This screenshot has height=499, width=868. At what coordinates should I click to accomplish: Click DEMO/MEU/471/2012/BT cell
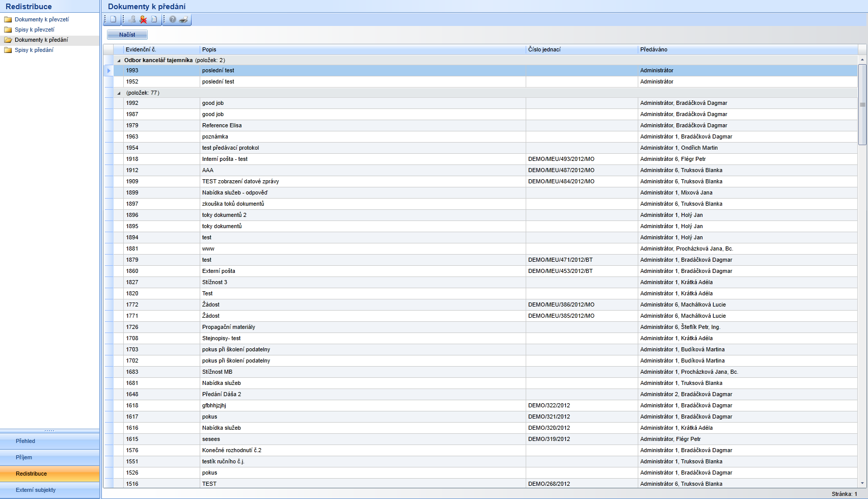[582, 260]
